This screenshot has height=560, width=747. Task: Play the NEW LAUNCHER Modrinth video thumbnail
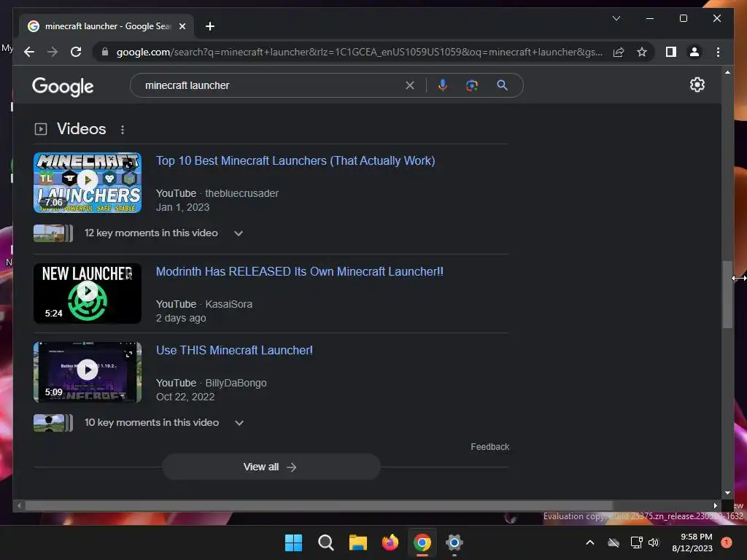click(88, 293)
